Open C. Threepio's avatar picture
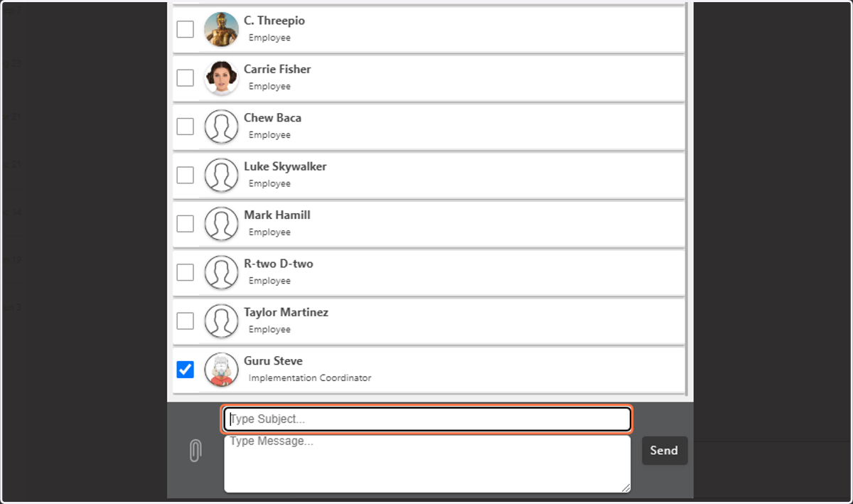853x504 pixels. [x=221, y=29]
